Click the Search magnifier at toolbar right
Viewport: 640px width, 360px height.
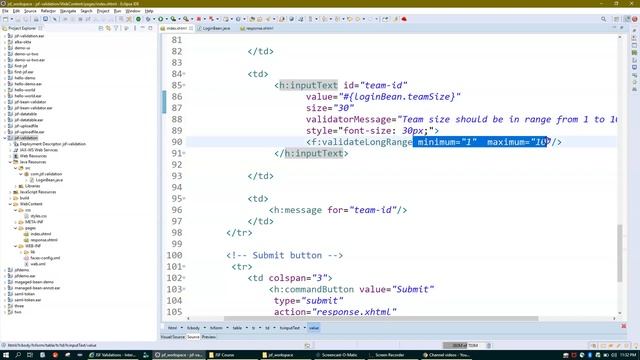pos(603,19)
